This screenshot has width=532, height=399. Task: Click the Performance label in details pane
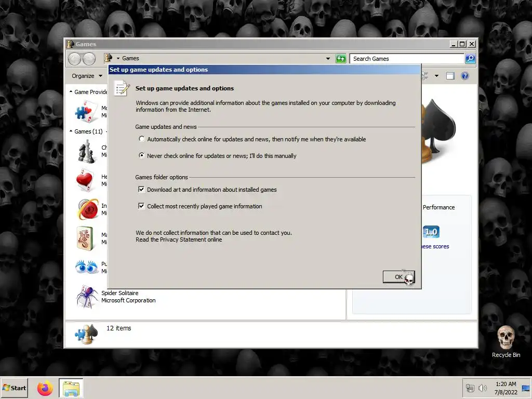[x=438, y=207]
